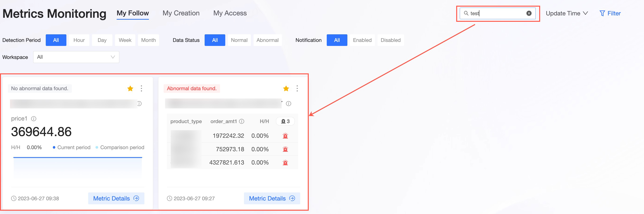This screenshot has width=644, height=214.
Task: Click the alert count badge showing 3
Action: (285, 121)
